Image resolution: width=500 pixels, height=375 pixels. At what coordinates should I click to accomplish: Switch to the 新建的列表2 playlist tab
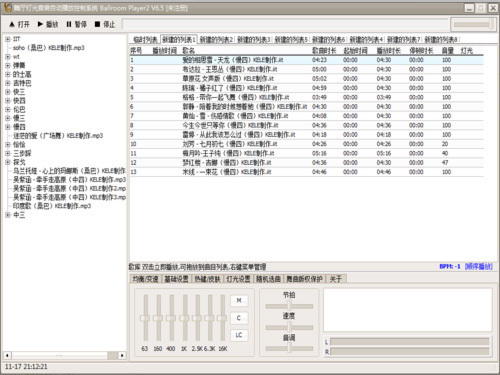[x=216, y=40]
